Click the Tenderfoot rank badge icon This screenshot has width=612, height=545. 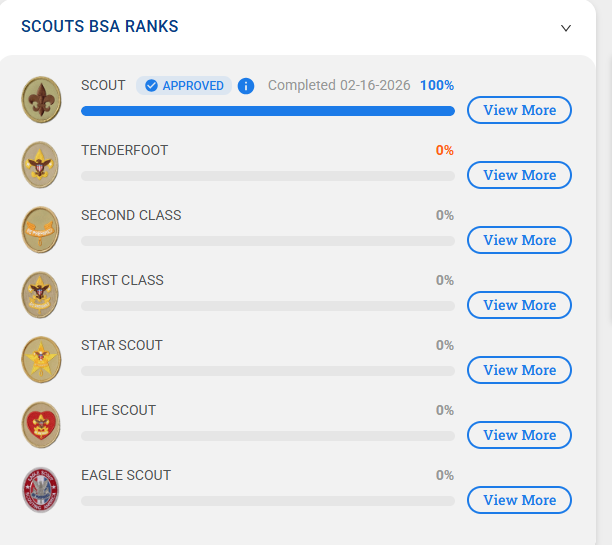41,164
